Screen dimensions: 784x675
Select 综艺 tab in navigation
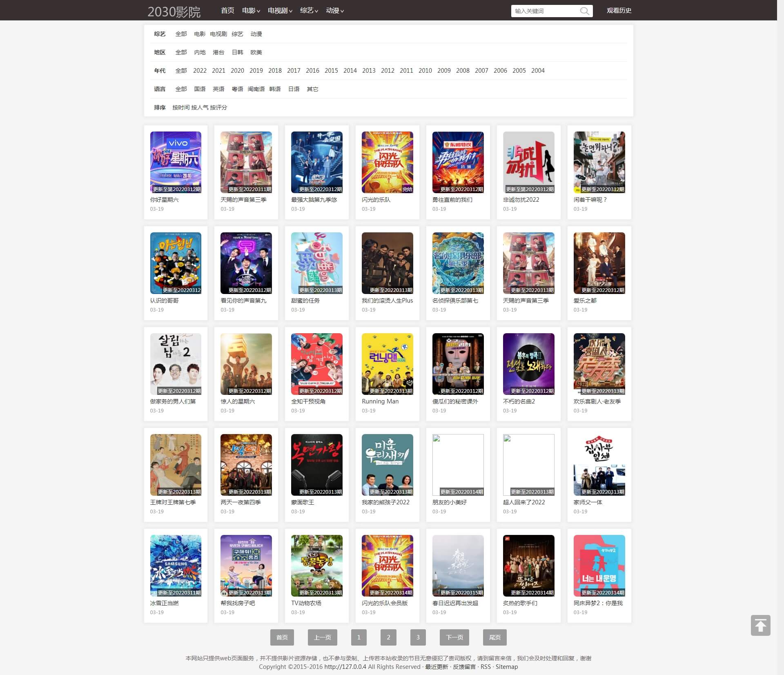pyautogui.click(x=307, y=10)
